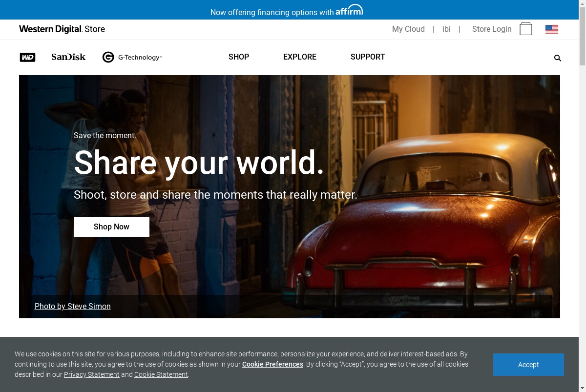
Task: Open the SUPPORT menu
Action: 368,57
